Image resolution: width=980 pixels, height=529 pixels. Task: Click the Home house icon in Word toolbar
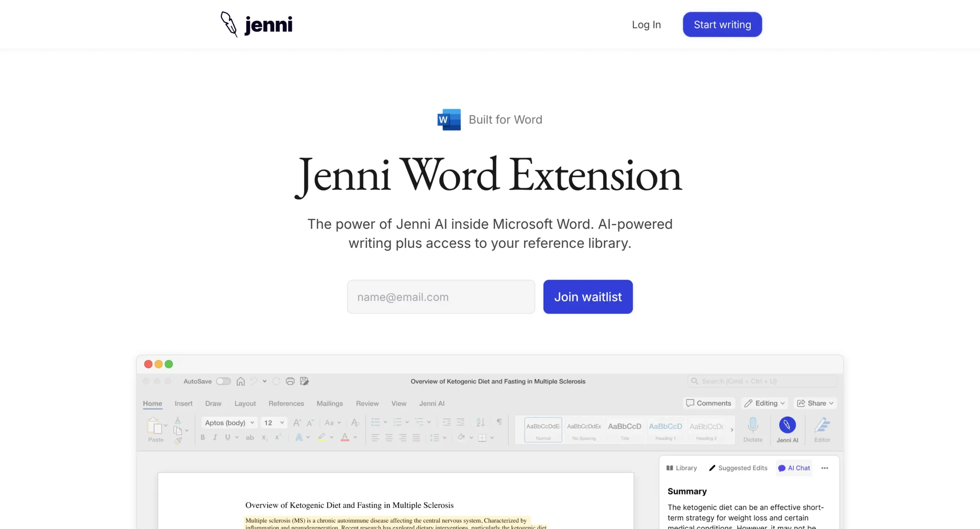pyautogui.click(x=240, y=381)
